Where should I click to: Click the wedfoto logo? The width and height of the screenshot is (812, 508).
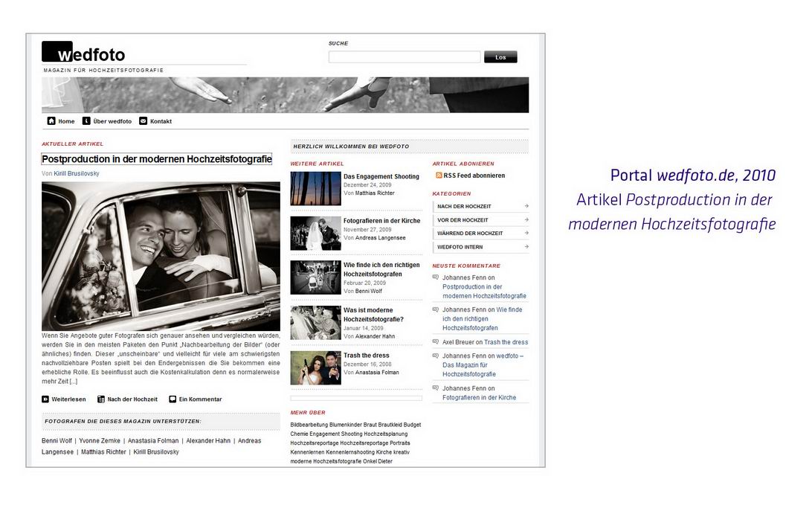(x=83, y=54)
